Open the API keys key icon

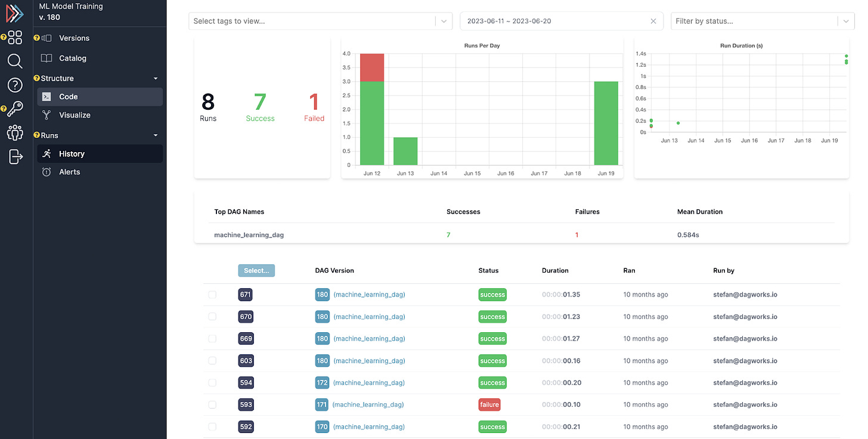(15, 109)
